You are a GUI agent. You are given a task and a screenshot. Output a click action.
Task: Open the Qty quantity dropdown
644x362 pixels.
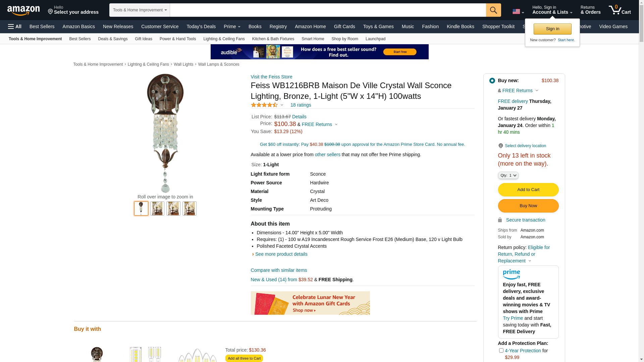point(508,175)
